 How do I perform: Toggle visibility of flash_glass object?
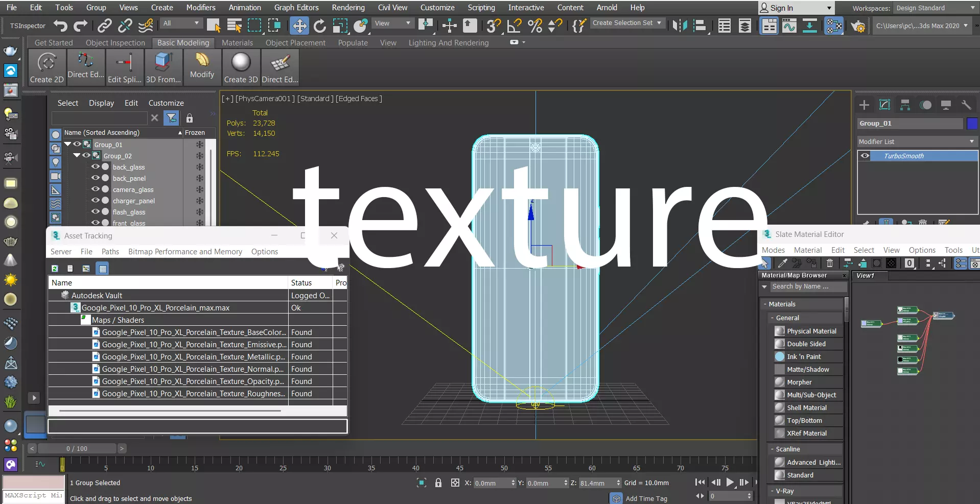click(96, 211)
